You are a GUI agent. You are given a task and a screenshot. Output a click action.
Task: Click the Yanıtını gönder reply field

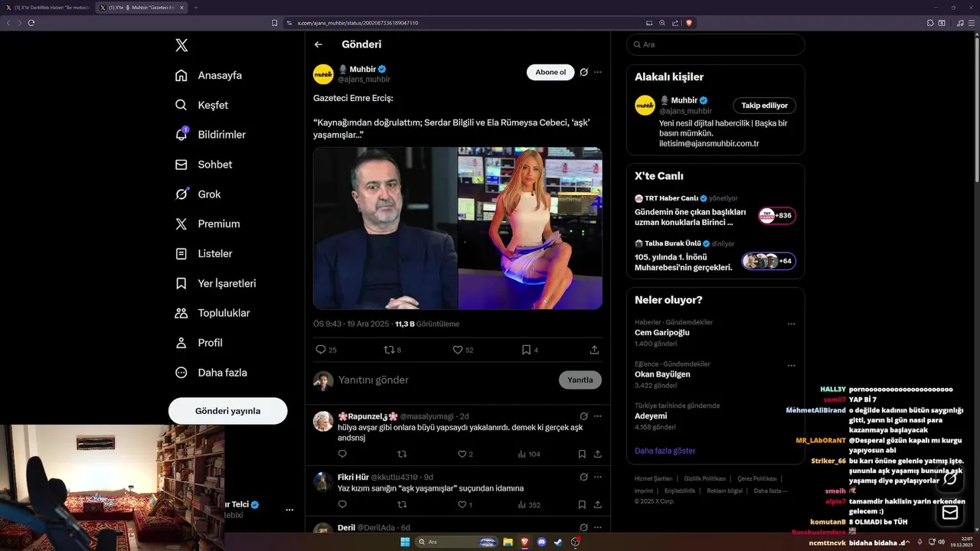click(x=444, y=380)
